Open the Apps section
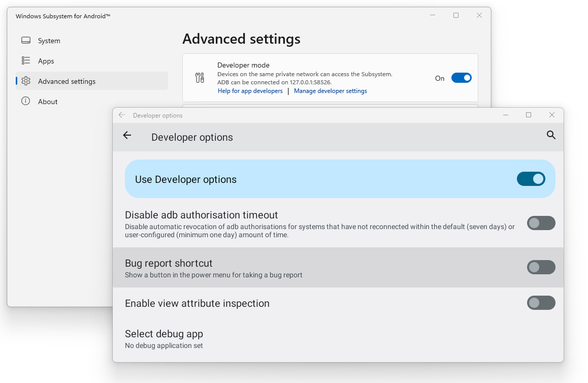The image size is (588, 383). pyautogui.click(x=91, y=61)
